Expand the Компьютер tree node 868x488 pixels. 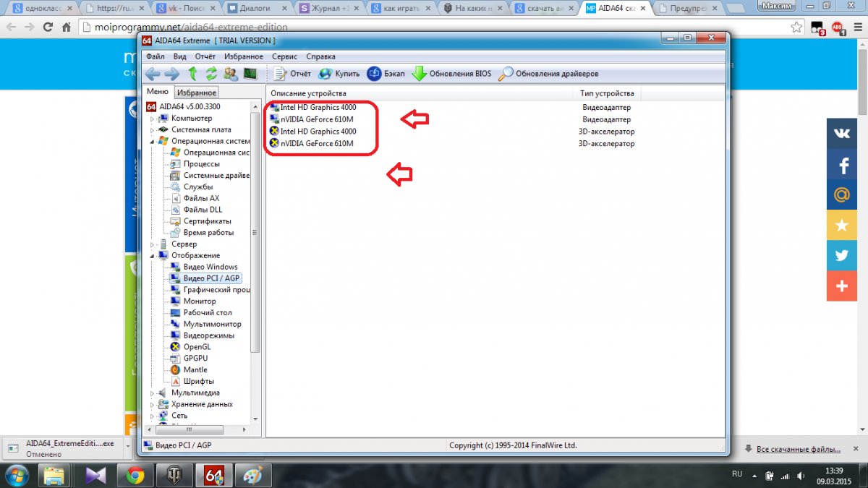click(152, 118)
